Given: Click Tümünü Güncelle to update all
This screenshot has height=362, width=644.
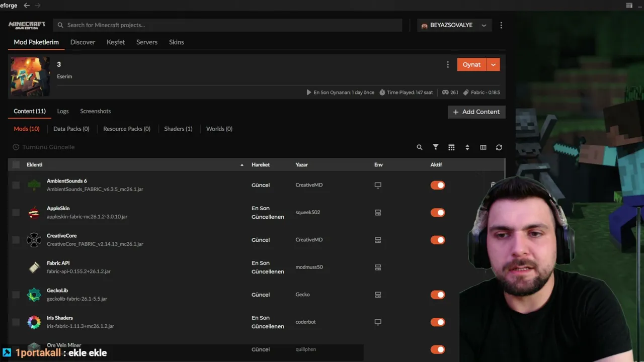Looking at the screenshot, I should (44, 147).
